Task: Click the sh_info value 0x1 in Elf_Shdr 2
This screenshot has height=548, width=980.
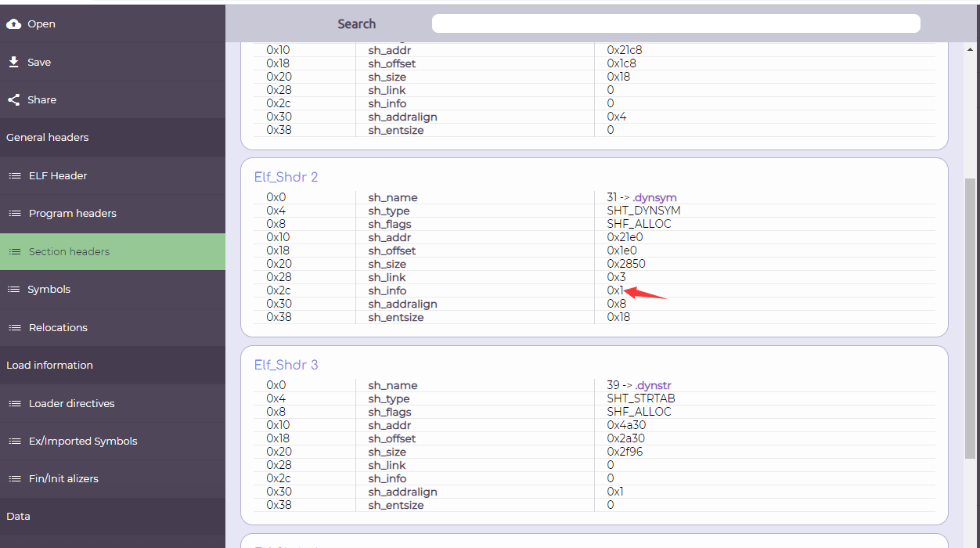Action: pos(615,290)
